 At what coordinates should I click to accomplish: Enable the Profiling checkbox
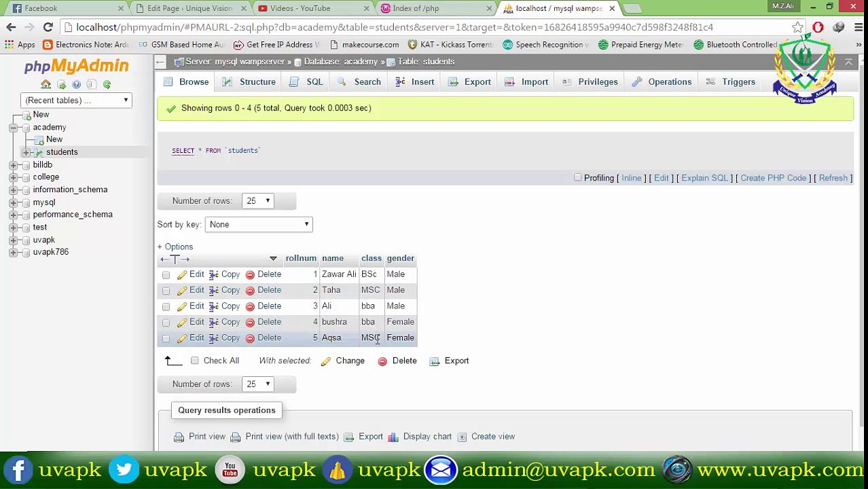[x=578, y=178]
